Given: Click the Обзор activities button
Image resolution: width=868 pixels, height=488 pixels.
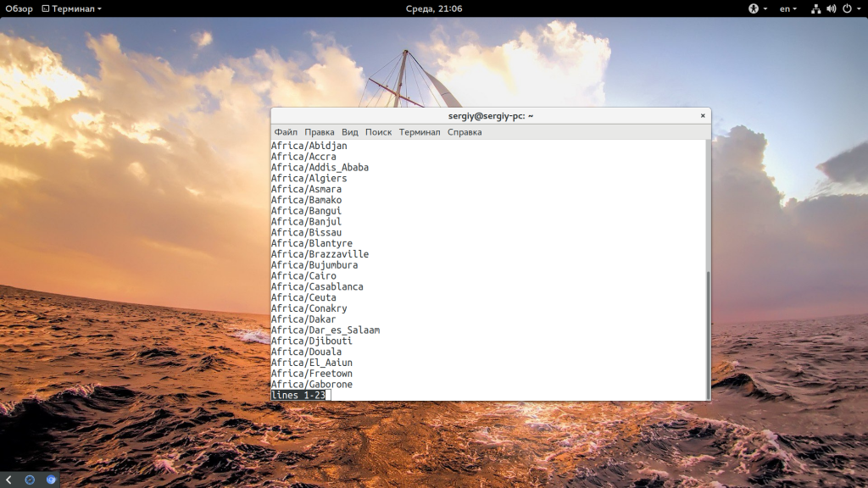Looking at the screenshot, I should (19, 8).
